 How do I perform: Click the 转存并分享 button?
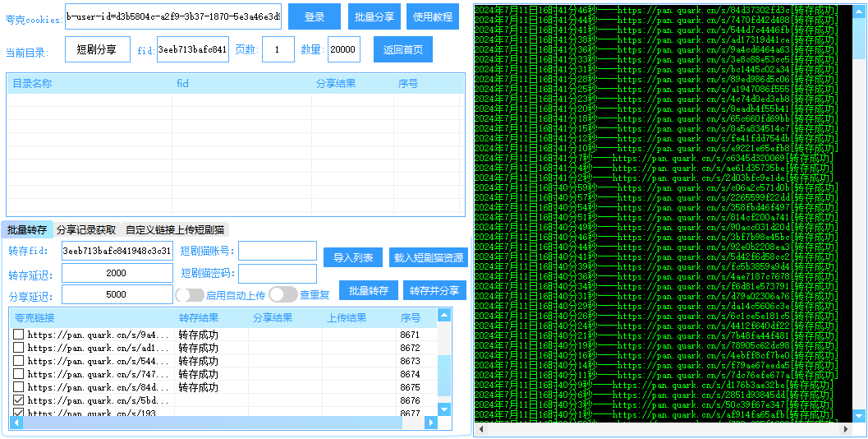[x=434, y=291]
